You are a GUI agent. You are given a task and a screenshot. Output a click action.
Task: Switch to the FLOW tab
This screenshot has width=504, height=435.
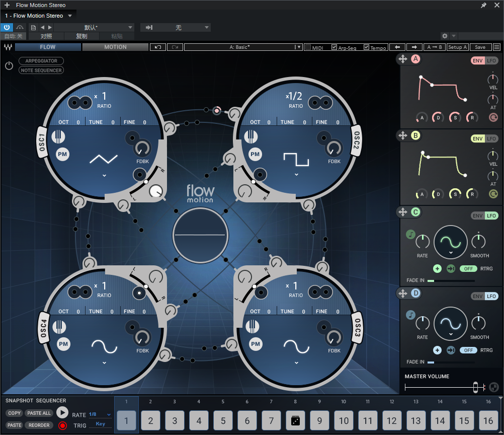[x=48, y=47]
